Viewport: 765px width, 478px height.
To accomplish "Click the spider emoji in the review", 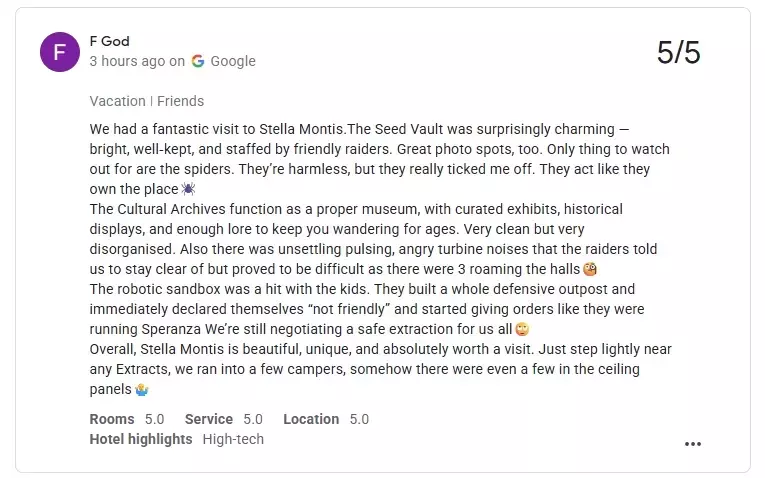I will click(189, 189).
